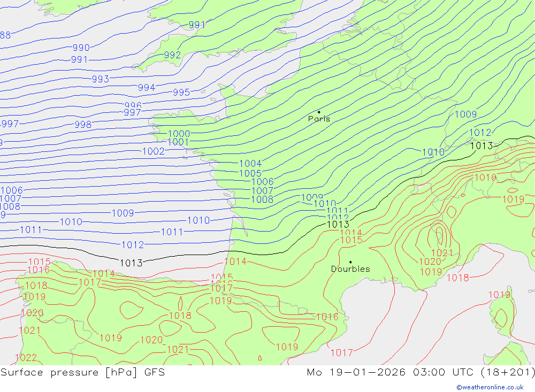The image size is (535, 392).
Task: Click the 1005 isobar label
Action: (250, 173)
